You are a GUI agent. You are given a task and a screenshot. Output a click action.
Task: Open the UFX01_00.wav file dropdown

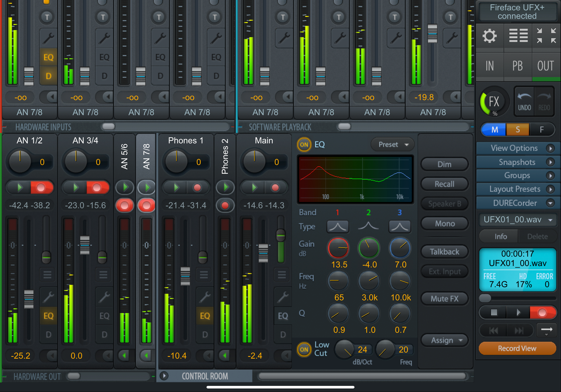pyautogui.click(x=518, y=220)
